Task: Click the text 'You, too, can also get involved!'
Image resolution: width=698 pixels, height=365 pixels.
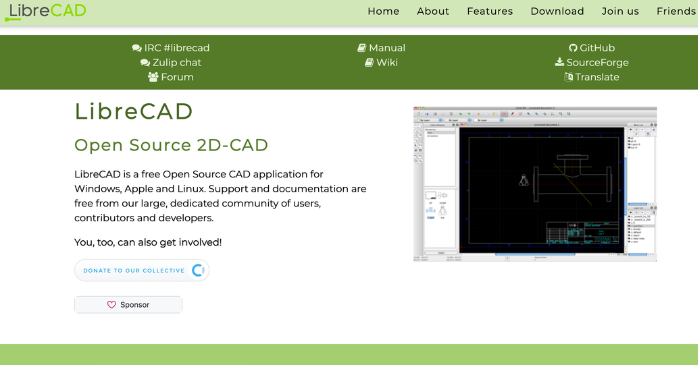Action: pyautogui.click(x=148, y=243)
